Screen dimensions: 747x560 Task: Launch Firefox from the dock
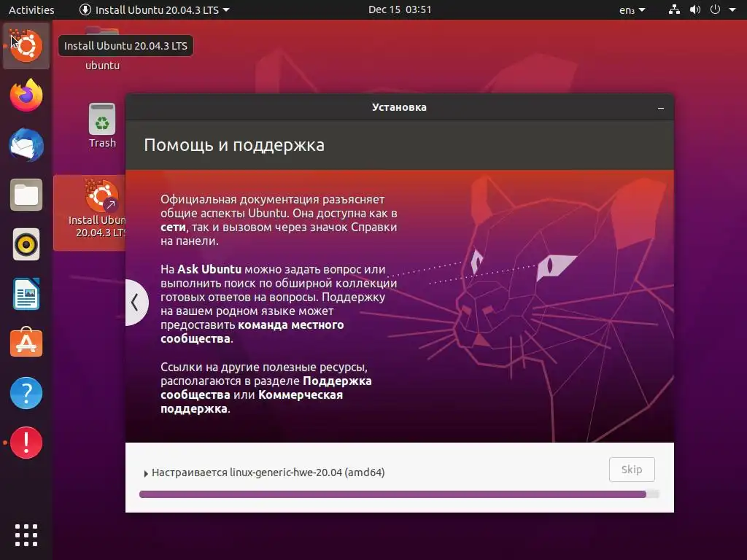pos(26,96)
